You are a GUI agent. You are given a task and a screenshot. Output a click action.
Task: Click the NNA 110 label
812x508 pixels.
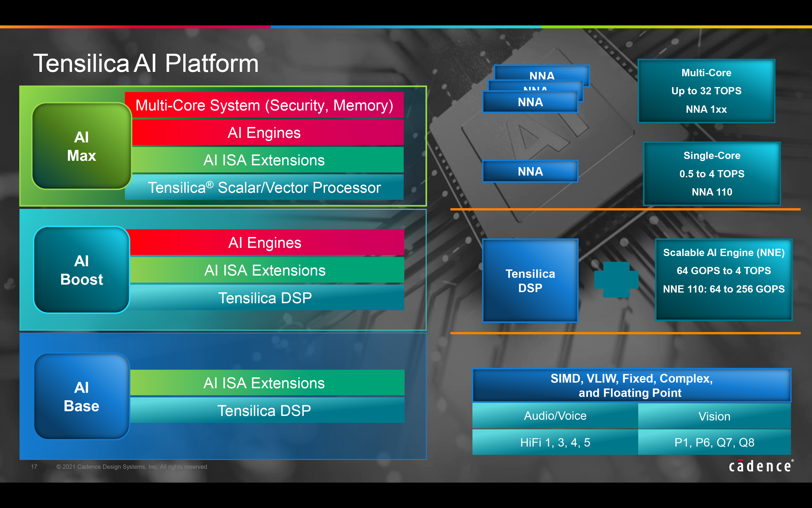tap(712, 192)
